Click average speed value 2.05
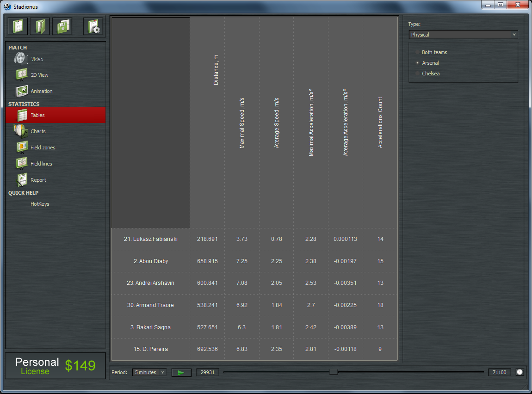532x394 pixels. 277,283
